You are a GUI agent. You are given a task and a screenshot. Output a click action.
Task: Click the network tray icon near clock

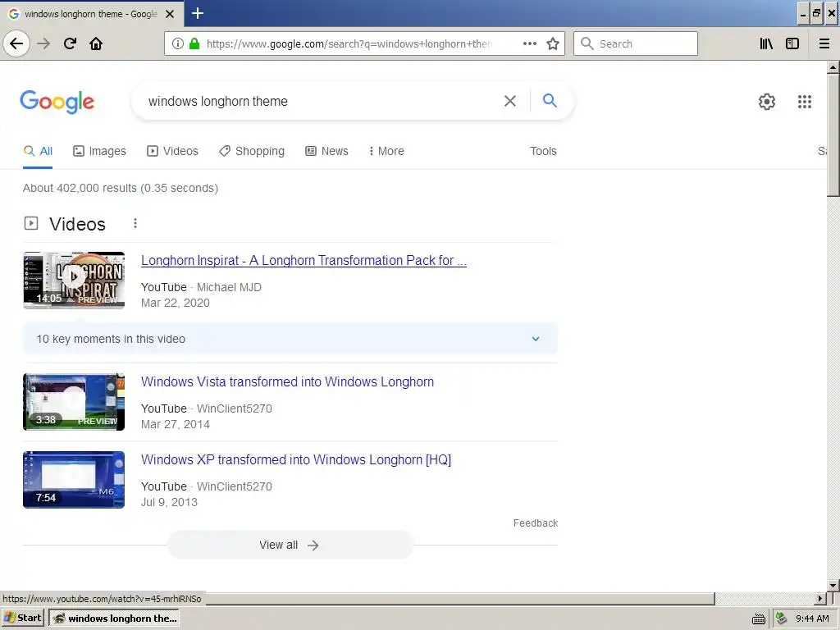pyautogui.click(x=782, y=619)
